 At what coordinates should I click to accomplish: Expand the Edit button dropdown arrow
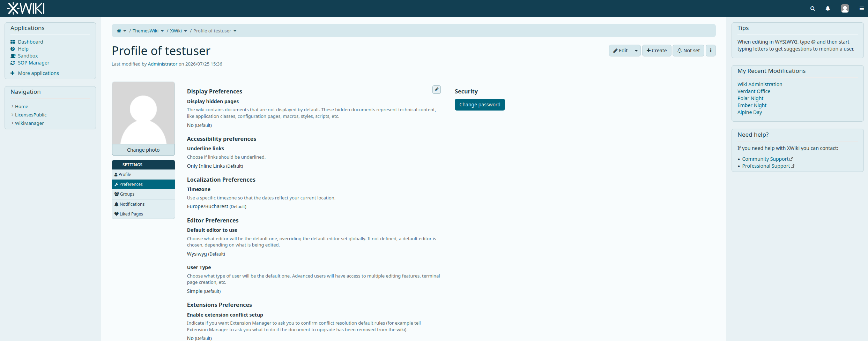tap(636, 51)
